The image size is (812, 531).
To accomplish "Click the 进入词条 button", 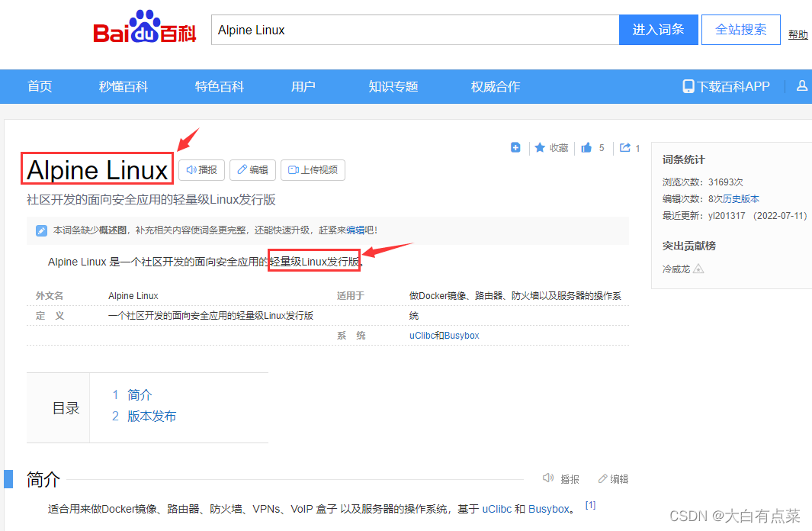I will click(658, 30).
